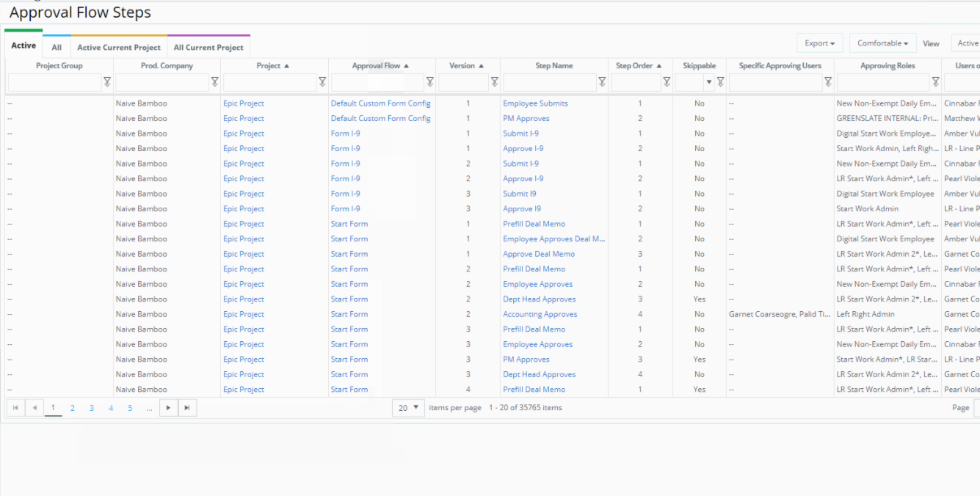
Task: Click filter icon for Prod. Company column
Action: click(214, 82)
